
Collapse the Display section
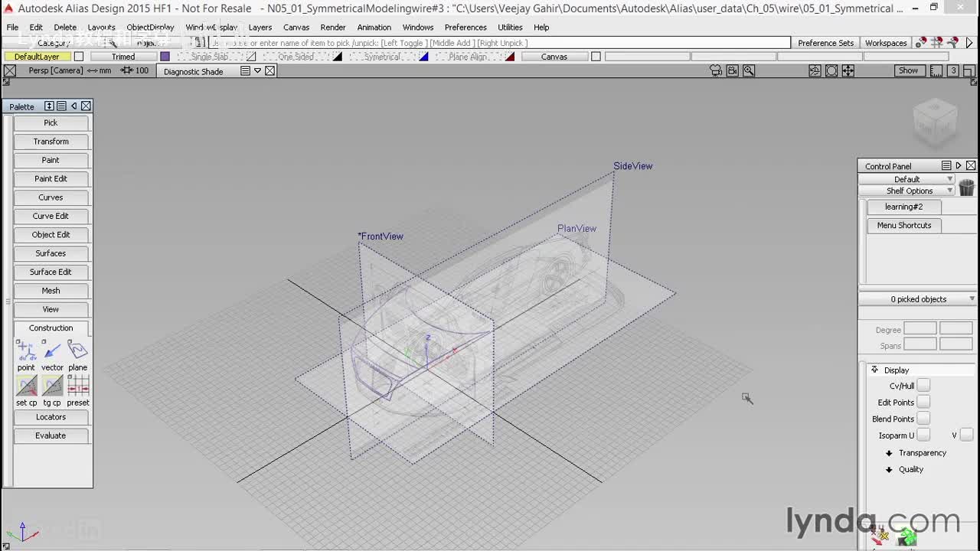(874, 370)
